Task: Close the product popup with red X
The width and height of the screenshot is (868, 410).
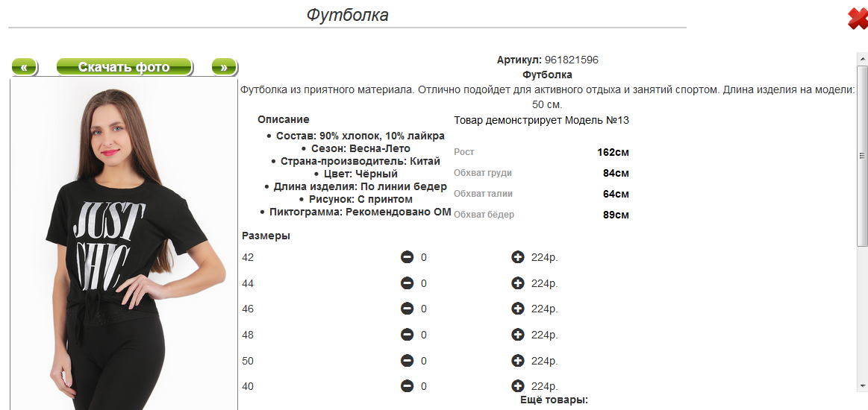Action: [x=858, y=19]
